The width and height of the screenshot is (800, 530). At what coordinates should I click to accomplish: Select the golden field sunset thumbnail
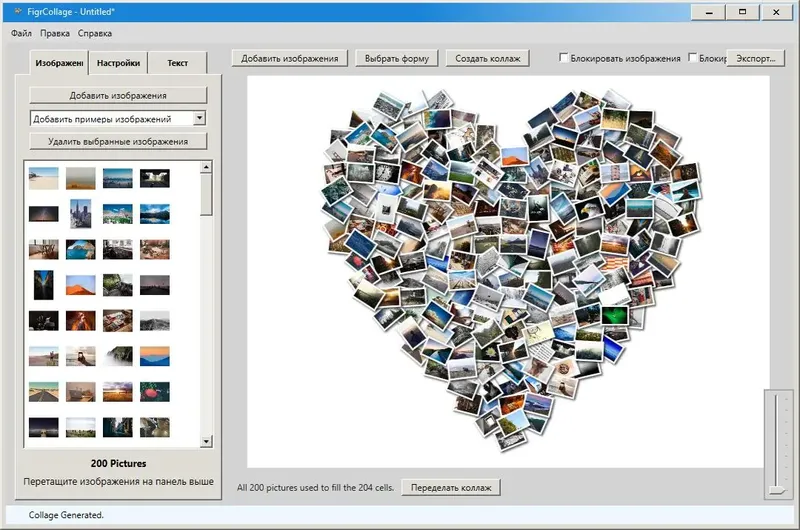coord(118,392)
